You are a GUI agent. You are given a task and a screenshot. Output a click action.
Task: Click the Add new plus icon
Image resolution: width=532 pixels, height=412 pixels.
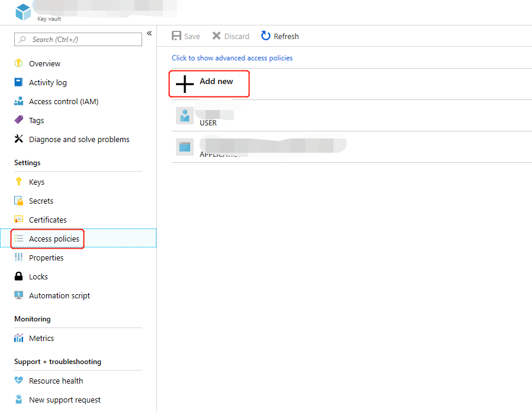[x=185, y=84]
